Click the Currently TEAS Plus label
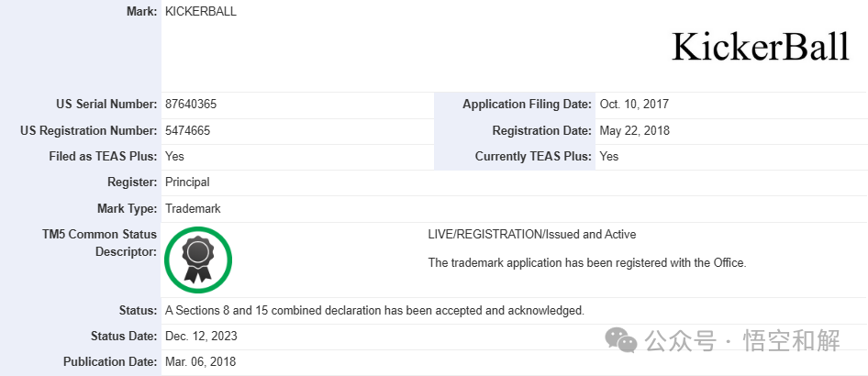Image resolution: width=868 pixels, height=376 pixels. point(533,157)
